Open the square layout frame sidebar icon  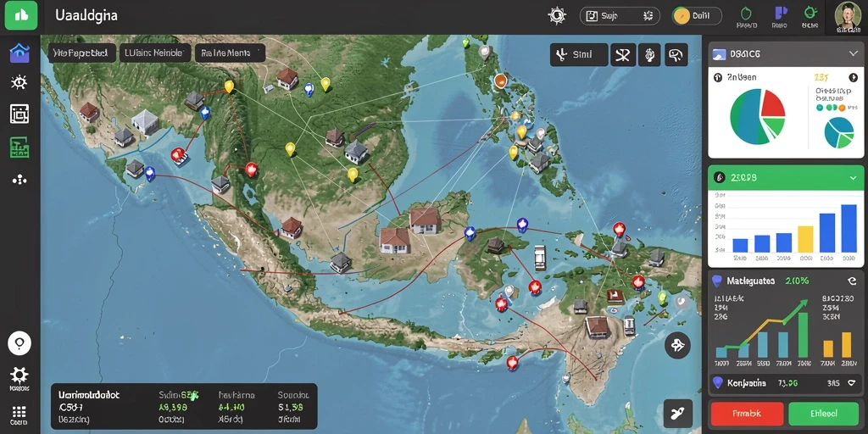pos(19,114)
